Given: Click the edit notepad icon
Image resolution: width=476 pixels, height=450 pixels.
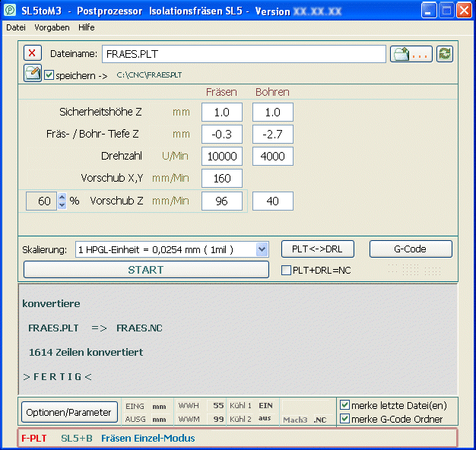Looking at the screenshot, I should tap(33, 74).
